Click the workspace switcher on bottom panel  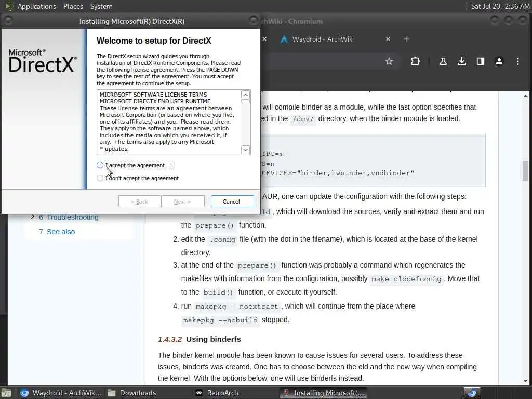472,393
